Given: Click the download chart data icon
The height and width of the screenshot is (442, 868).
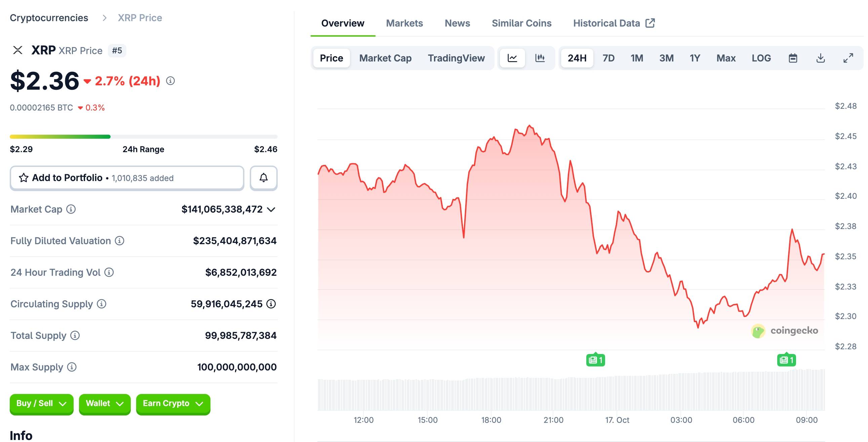Looking at the screenshot, I should 821,58.
